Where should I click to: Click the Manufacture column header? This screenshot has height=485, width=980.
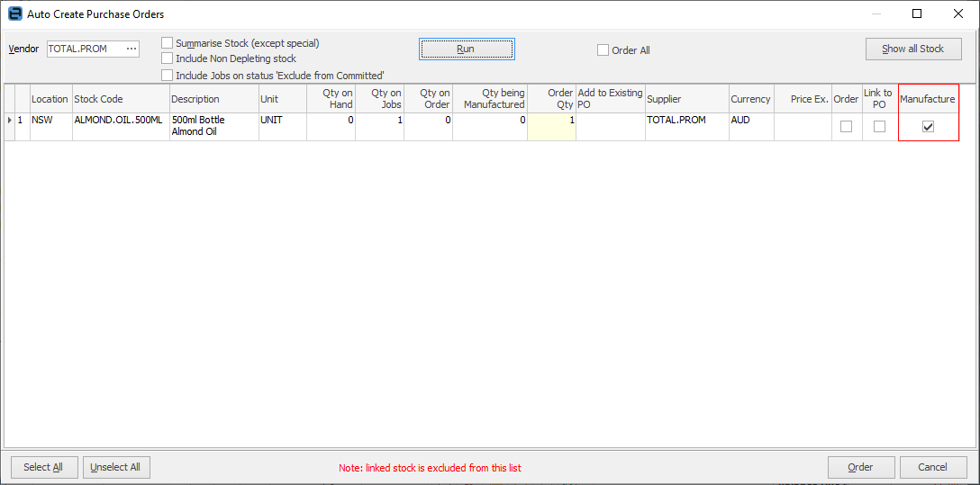(x=928, y=99)
